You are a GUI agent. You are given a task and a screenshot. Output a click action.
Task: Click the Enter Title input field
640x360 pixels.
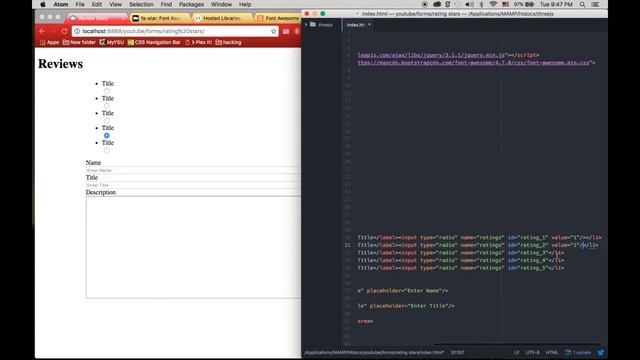193,185
